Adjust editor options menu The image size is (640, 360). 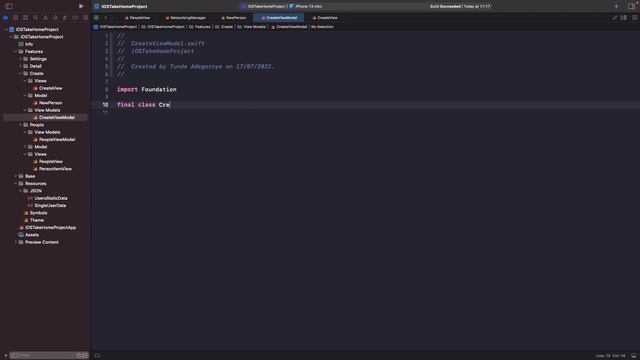624,18
